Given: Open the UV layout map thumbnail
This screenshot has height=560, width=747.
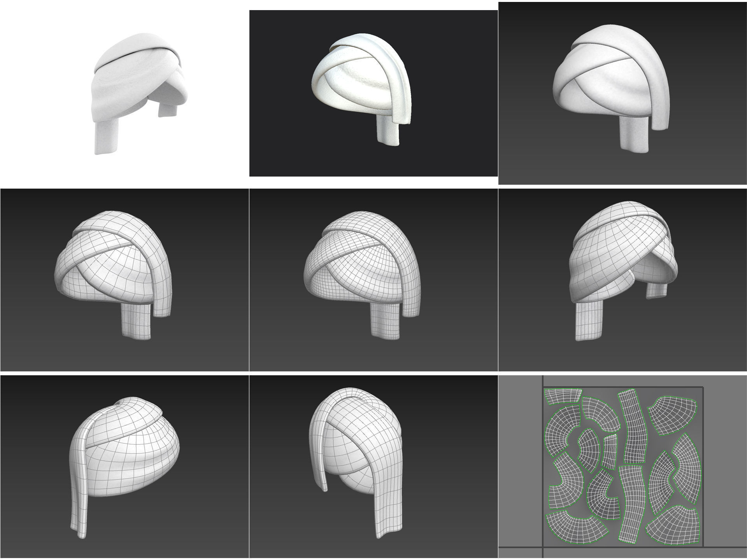Looking at the screenshot, I should point(622,467).
